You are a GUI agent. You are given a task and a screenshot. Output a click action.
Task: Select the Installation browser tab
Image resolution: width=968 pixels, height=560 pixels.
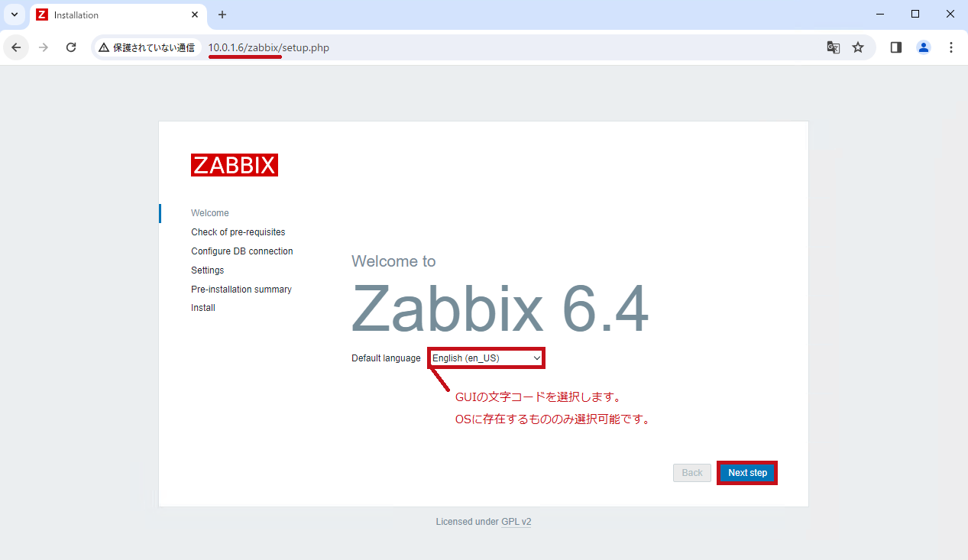coord(118,15)
